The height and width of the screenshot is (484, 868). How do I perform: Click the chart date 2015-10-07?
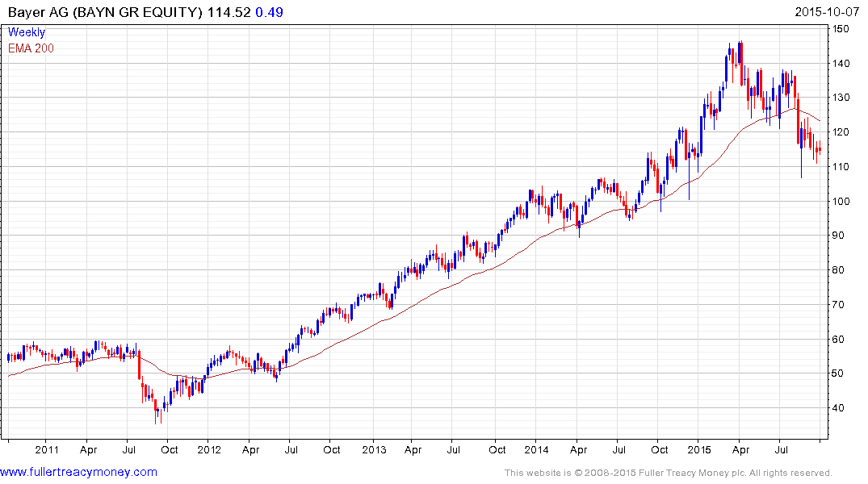tap(827, 12)
